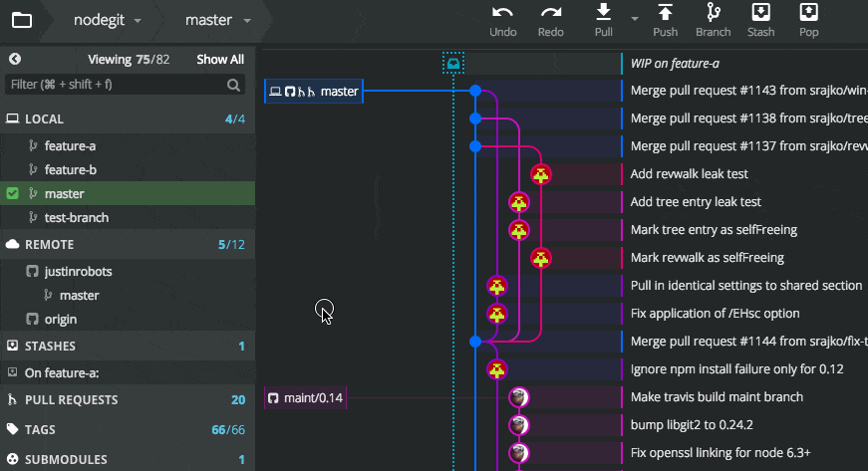This screenshot has height=471, width=868.
Task: Collapse the REMOTE section header
Action: point(128,244)
